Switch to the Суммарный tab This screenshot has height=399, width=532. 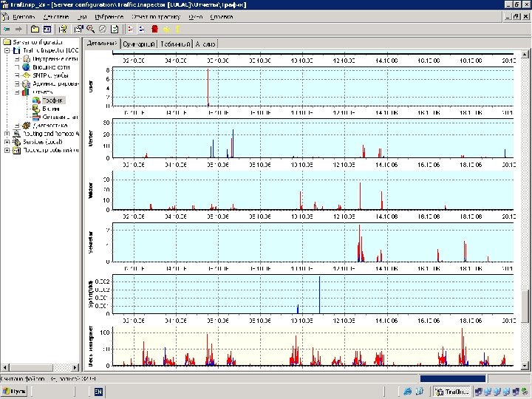click(x=139, y=44)
